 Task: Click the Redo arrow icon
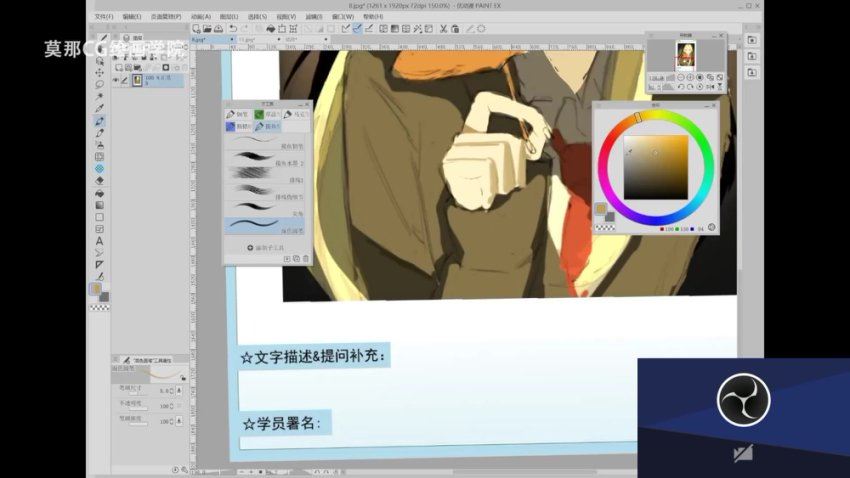[244, 29]
